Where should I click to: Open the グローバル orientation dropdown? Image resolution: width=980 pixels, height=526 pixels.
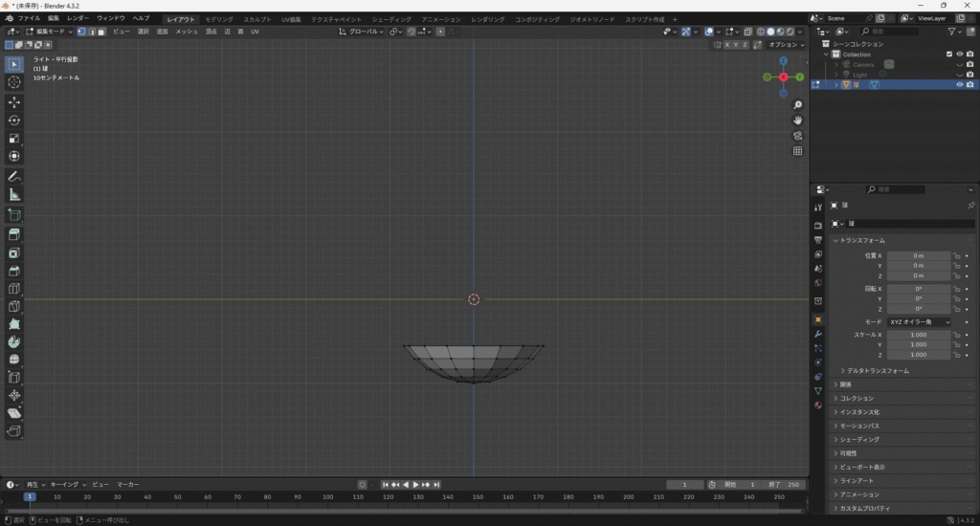point(361,32)
